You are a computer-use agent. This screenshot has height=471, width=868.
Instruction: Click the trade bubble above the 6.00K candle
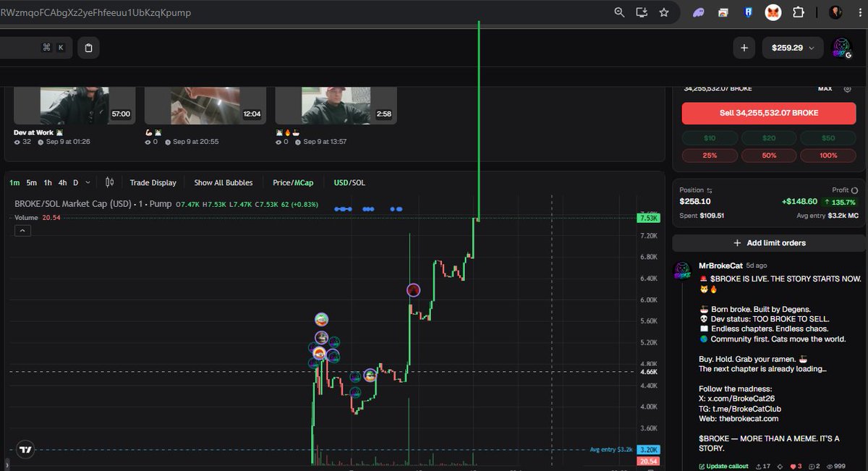click(x=413, y=290)
